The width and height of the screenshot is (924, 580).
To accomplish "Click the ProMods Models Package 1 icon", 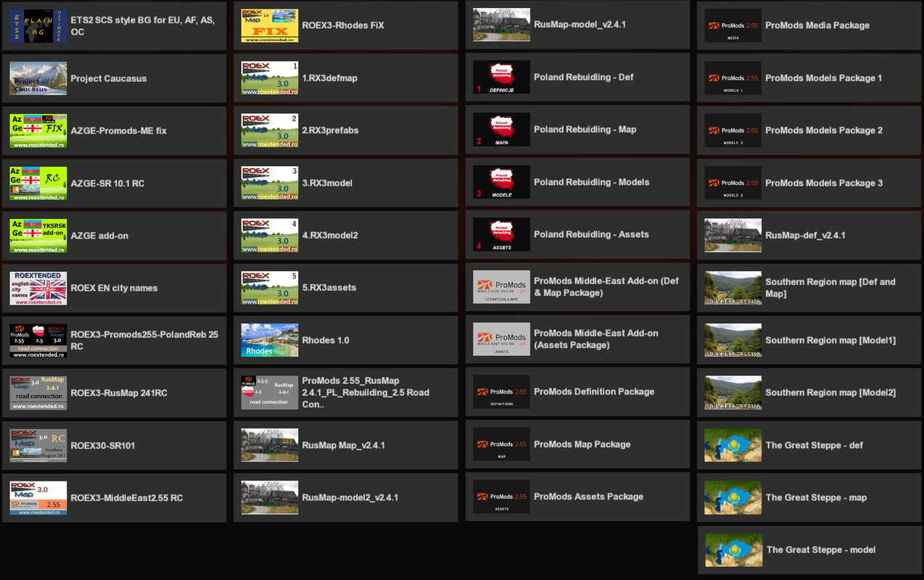I will click(733, 78).
